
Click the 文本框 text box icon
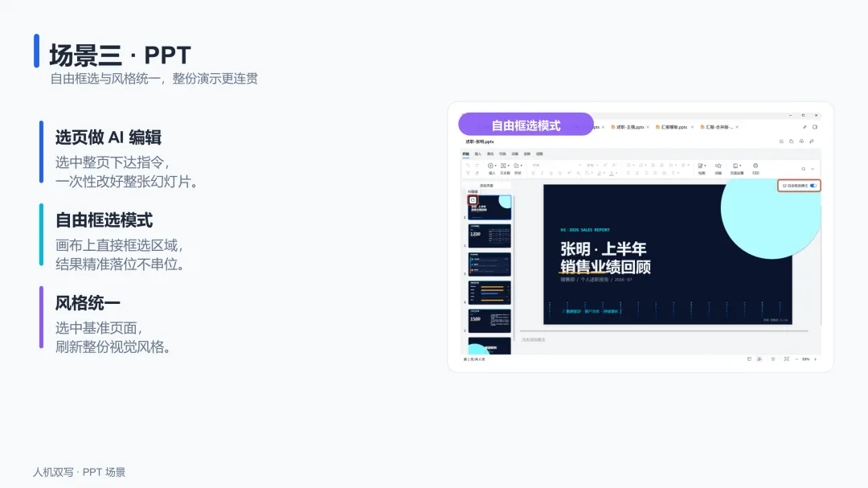click(x=503, y=166)
